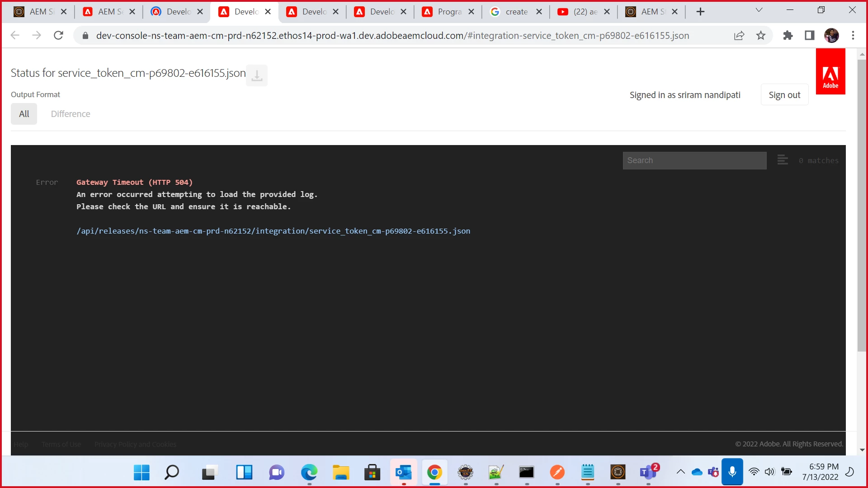Bookmark this page with star icon
Screen dimensions: 868x488
click(761, 36)
